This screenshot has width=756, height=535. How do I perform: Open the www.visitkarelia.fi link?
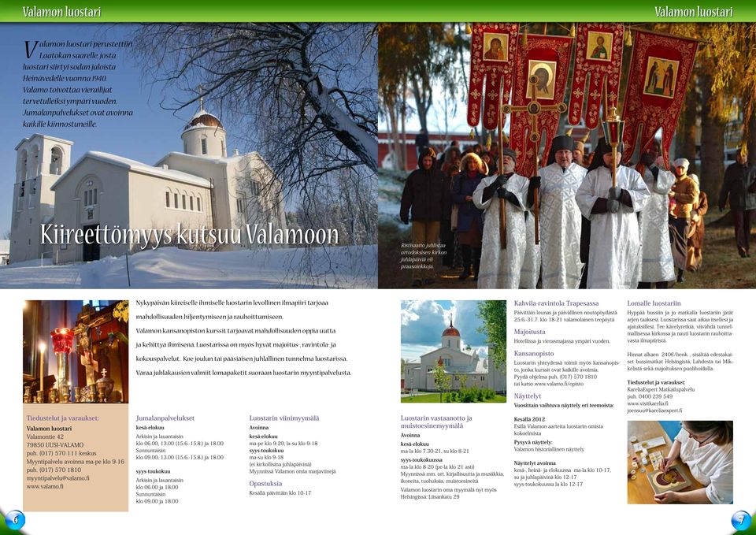point(647,403)
